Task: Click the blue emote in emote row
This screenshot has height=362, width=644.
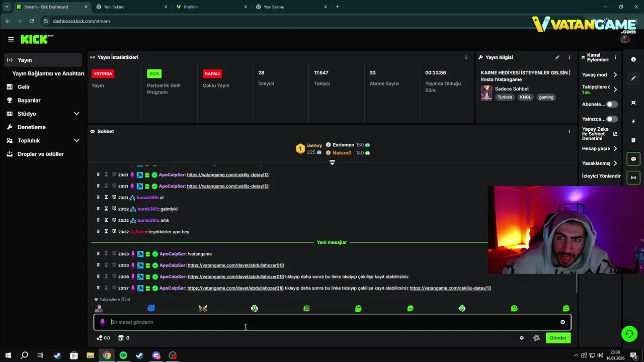Action: pos(151,308)
